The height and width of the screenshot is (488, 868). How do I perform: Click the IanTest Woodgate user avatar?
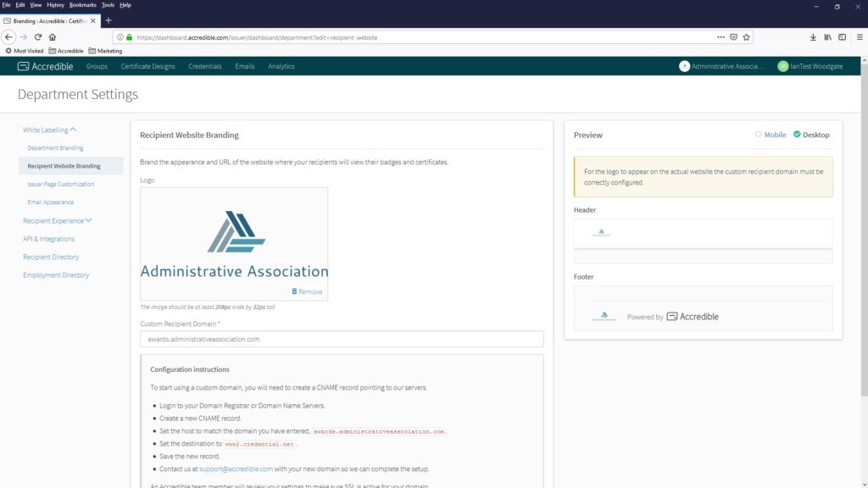point(782,66)
